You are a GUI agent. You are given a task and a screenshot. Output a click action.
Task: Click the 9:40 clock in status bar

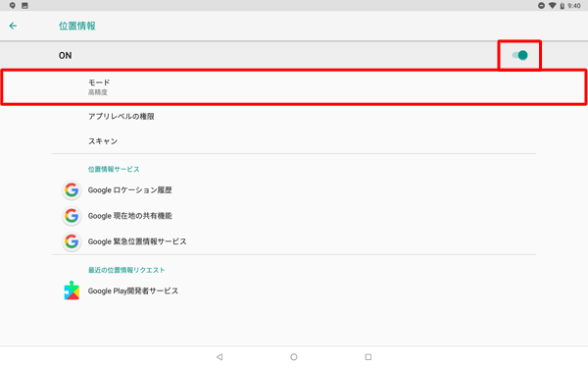pos(573,6)
